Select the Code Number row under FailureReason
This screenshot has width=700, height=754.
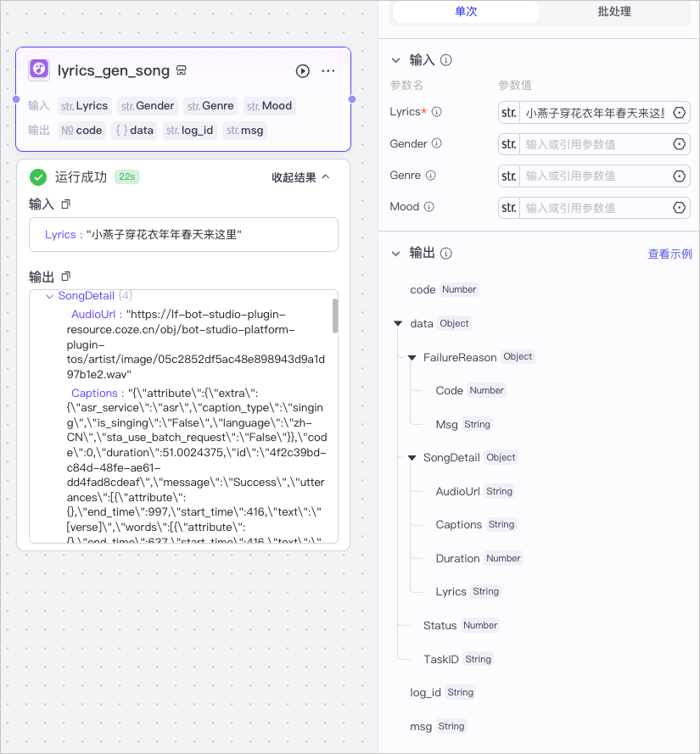(471, 390)
